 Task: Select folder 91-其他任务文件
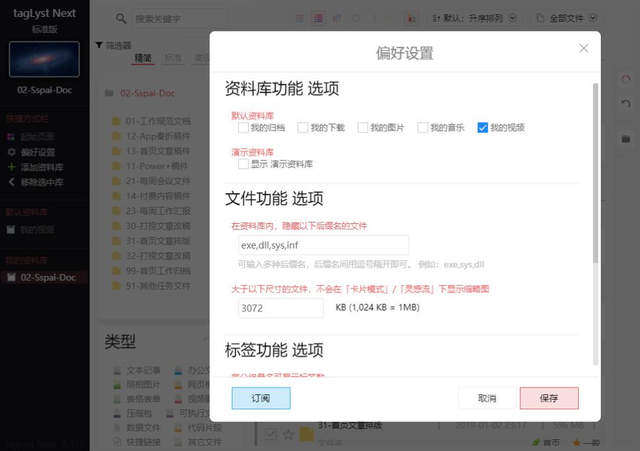coord(158,286)
